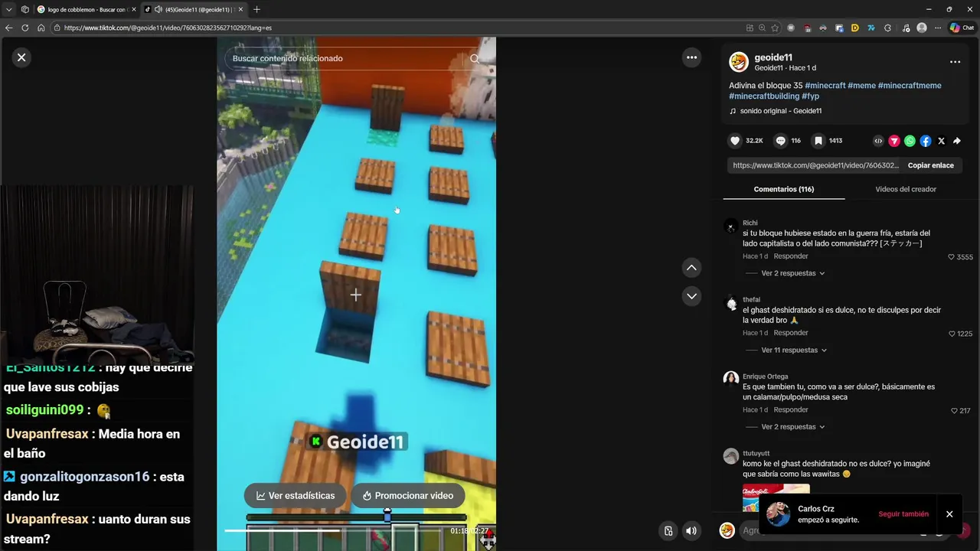Screen dimensions: 980x551
Task: Expand Ver 2 respuestas under Enrique Ortega's comment
Action: point(793,426)
